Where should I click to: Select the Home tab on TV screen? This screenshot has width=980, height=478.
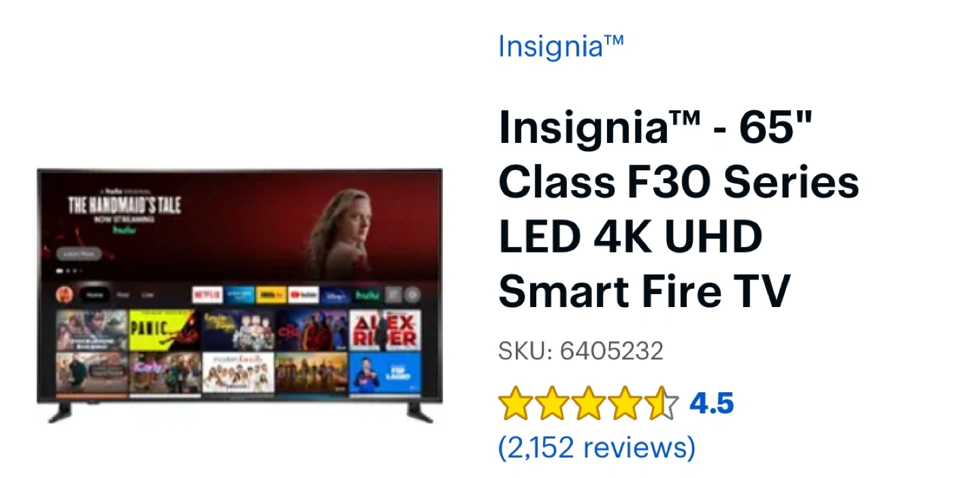click(x=95, y=295)
